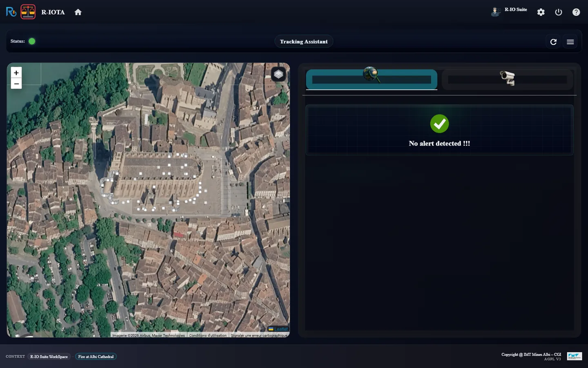Open the hamburger menu icon
The width and height of the screenshot is (588, 368).
(x=570, y=42)
